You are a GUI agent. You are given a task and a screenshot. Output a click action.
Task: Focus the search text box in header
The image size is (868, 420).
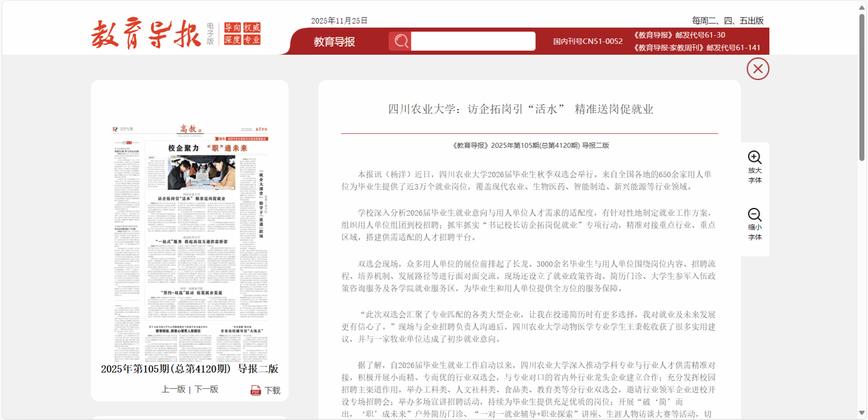(x=473, y=41)
